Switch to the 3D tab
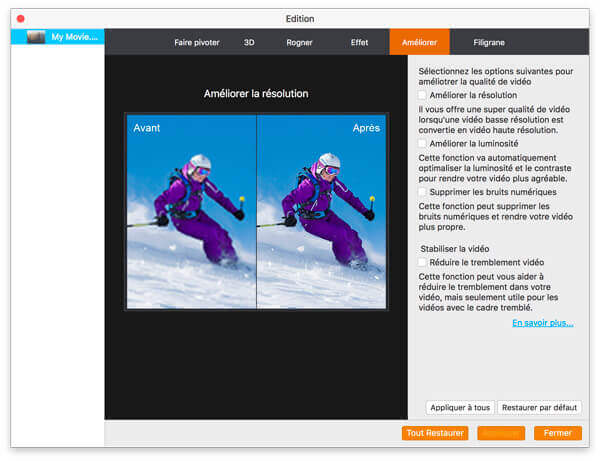Image resolution: width=600 pixels, height=461 pixels. click(249, 43)
